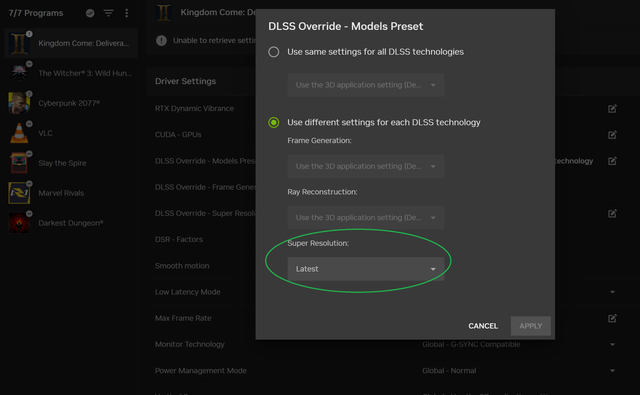Select VLC in the program list

point(71,133)
